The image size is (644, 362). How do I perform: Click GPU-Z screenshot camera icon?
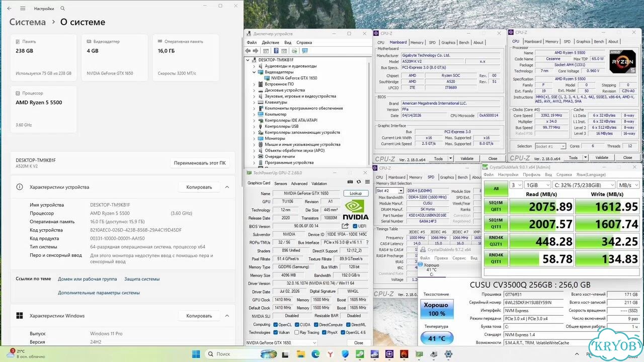(350, 182)
